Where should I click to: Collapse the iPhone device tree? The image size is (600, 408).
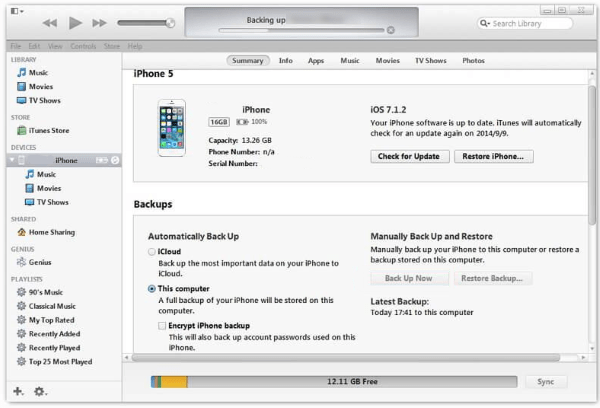tap(12, 160)
